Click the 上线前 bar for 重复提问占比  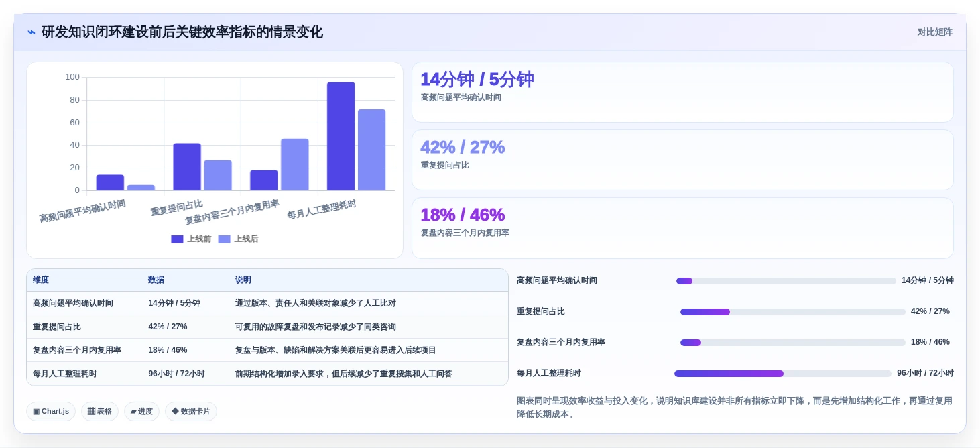[x=187, y=167]
